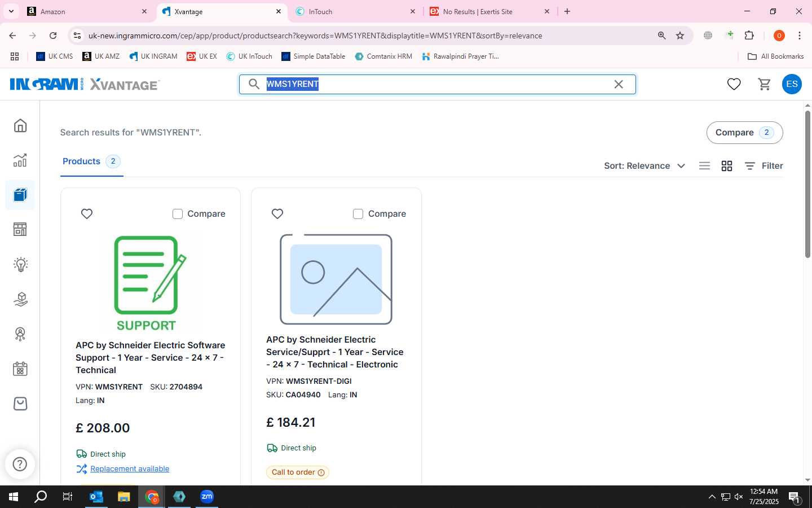The height and width of the screenshot is (508, 812).
Task: Switch to the Amazon browser tab
Action: (x=87, y=11)
